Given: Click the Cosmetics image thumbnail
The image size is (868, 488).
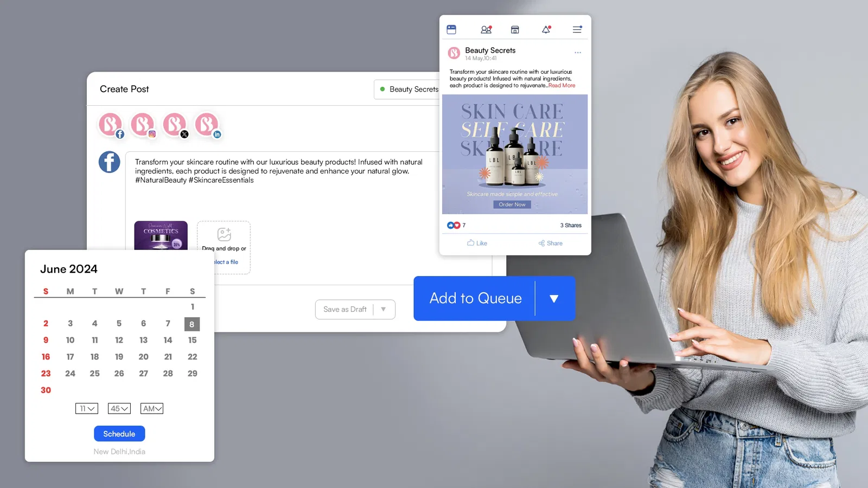Looking at the screenshot, I should click(161, 235).
